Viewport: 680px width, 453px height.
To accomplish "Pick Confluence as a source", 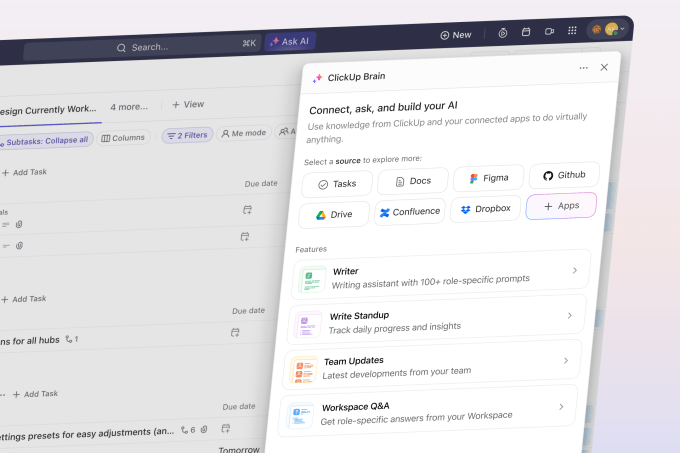I will (409, 212).
